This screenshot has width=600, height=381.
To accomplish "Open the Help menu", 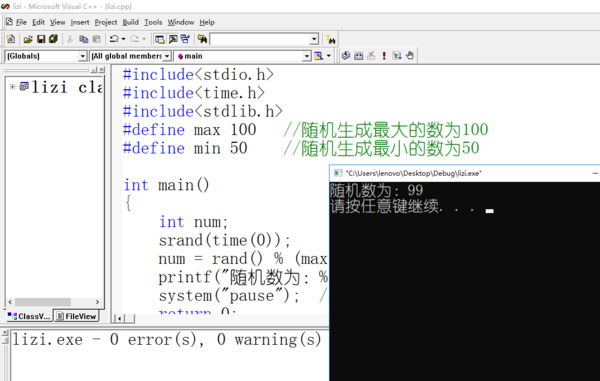I will coord(207,23).
